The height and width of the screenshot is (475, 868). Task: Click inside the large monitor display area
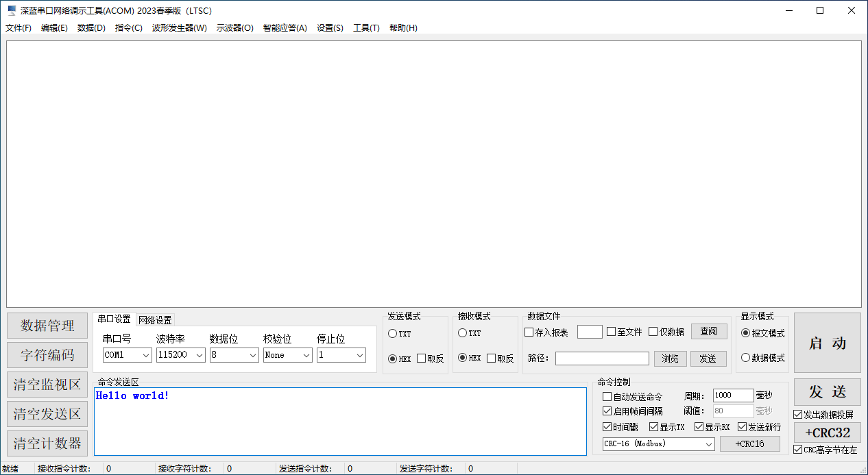434,174
